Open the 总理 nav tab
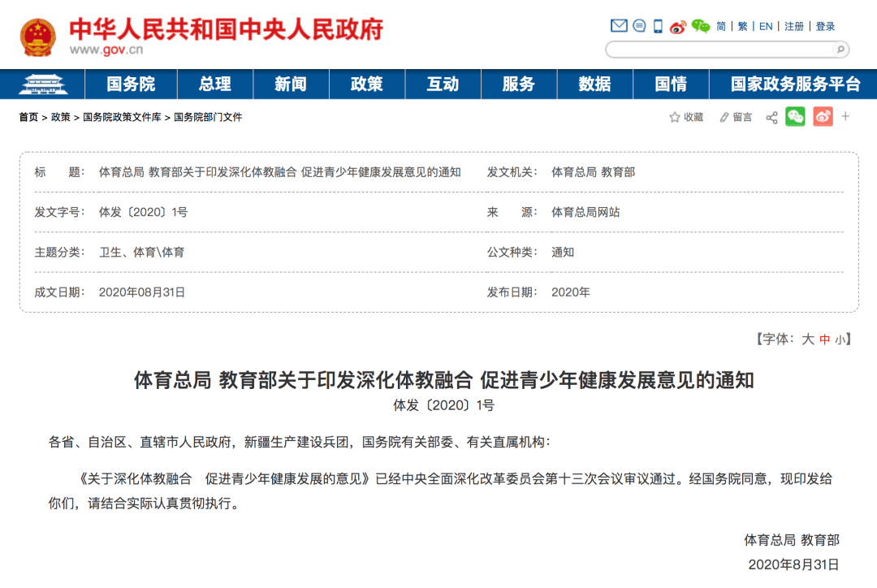Image resolution: width=877 pixels, height=588 pixels. tap(215, 84)
